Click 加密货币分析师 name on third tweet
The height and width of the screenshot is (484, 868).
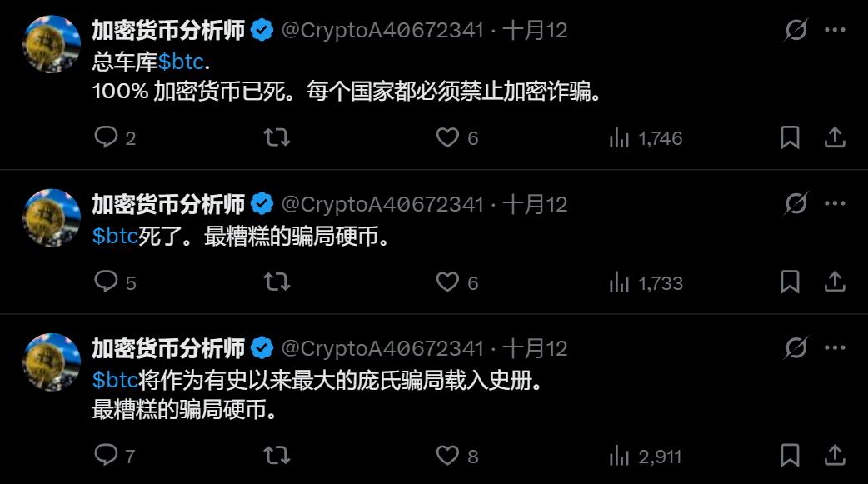(168, 347)
